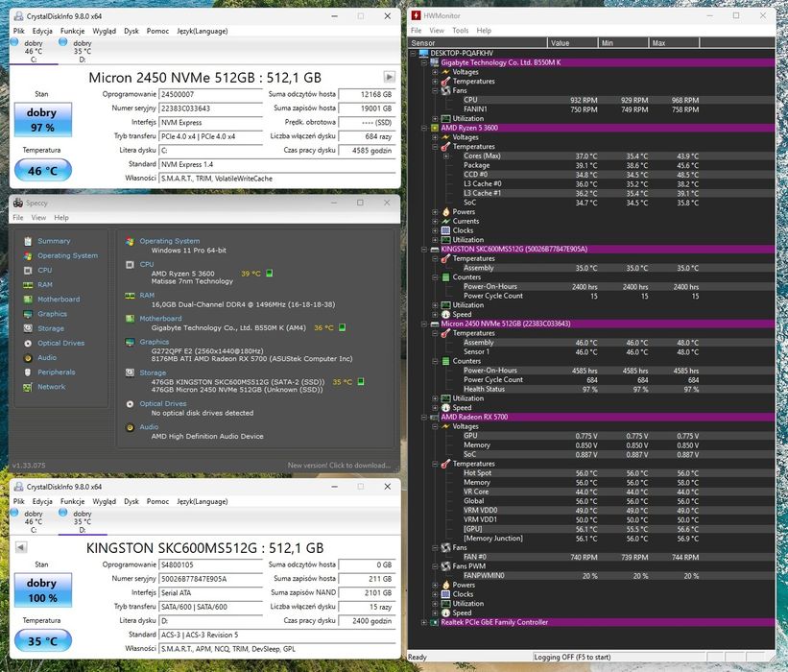Click the HWMonitor lightning app icon in title bar
788x672 pixels.
416,15
